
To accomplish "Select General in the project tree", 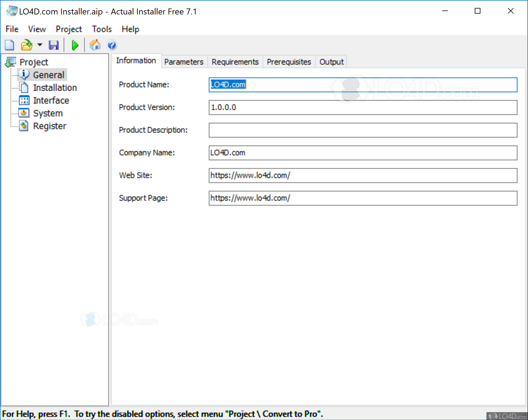I will click(x=48, y=75).
